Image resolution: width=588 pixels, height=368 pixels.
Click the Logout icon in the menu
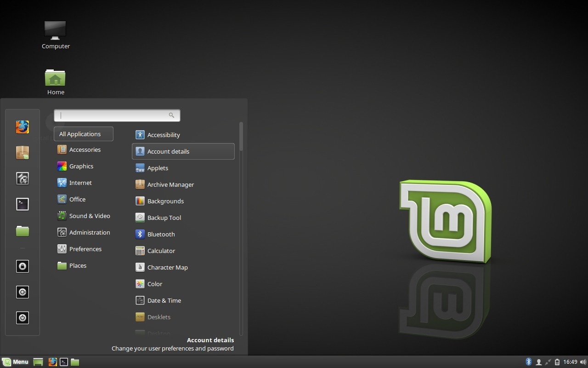pyautogui.click(x=23, y=292)
